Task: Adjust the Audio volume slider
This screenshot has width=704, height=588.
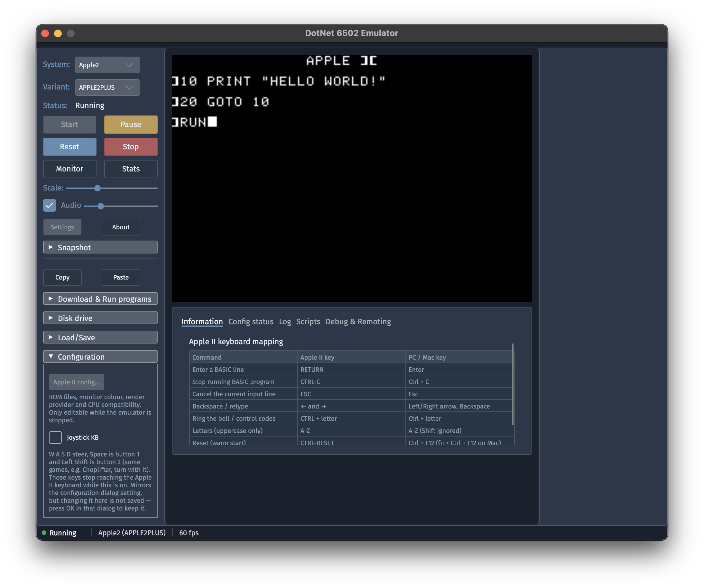Action: tap(121, 206)
